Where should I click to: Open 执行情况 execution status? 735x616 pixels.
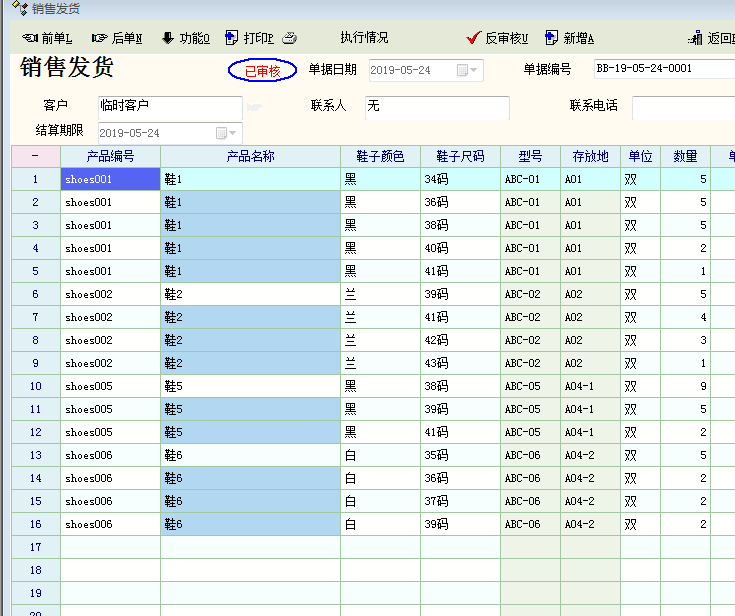coord(364,38)
